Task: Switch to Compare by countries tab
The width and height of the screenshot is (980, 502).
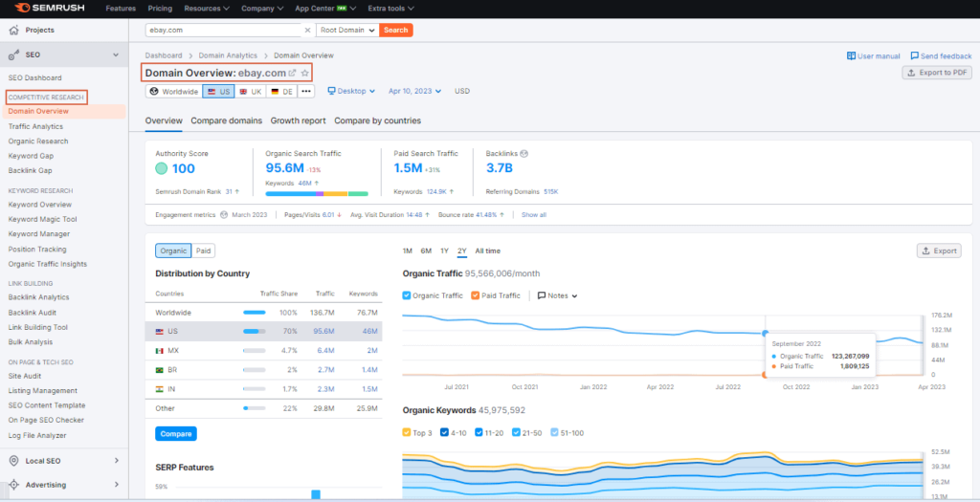Action: 377,120
